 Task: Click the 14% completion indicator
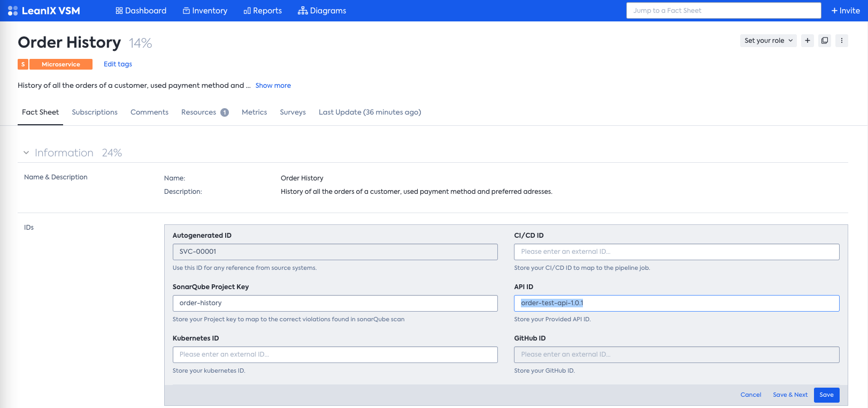coord(141,43)
